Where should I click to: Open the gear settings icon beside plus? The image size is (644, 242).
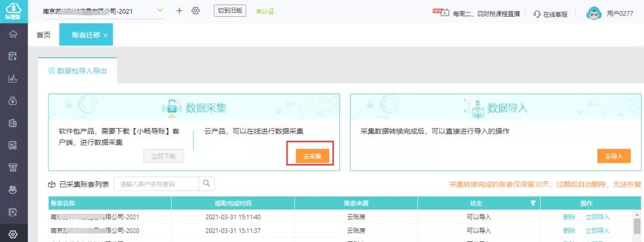pyautogui.click(x=196, y=11)
